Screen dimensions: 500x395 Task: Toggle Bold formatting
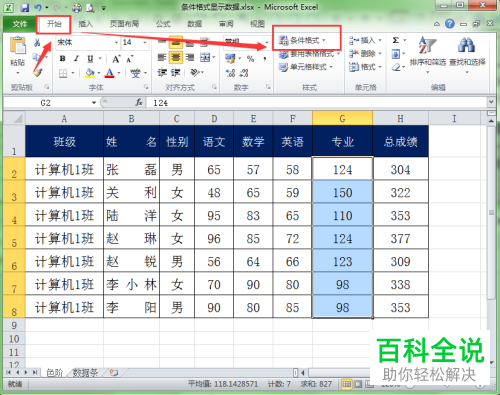point(62,59)
